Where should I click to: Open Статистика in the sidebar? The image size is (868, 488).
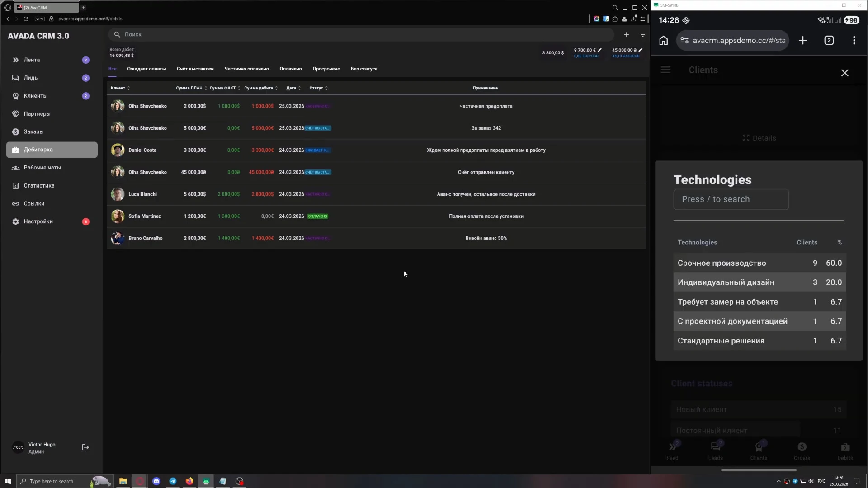click(x=39, y=186)
